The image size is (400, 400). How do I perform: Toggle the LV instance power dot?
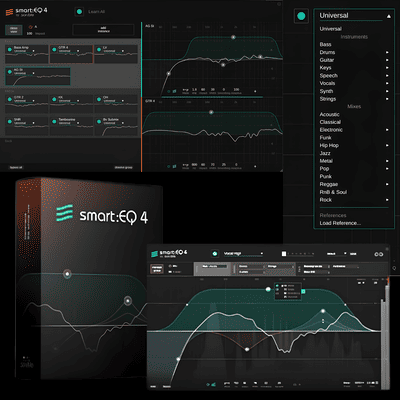tap(99, 49)
